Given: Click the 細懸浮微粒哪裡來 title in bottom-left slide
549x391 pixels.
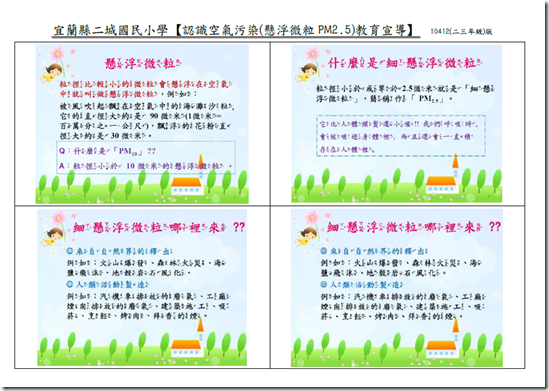Looking at the screenshot, I should pos(159,228).
